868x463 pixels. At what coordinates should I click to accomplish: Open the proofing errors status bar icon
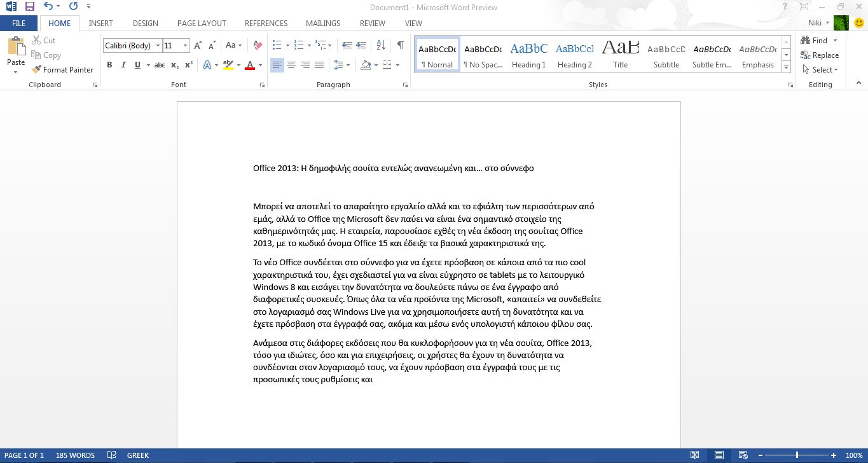coord(112,455)
